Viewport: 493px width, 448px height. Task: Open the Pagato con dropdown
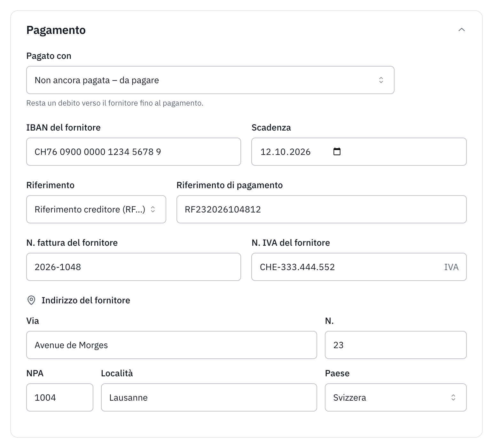[x=210, y=80]
